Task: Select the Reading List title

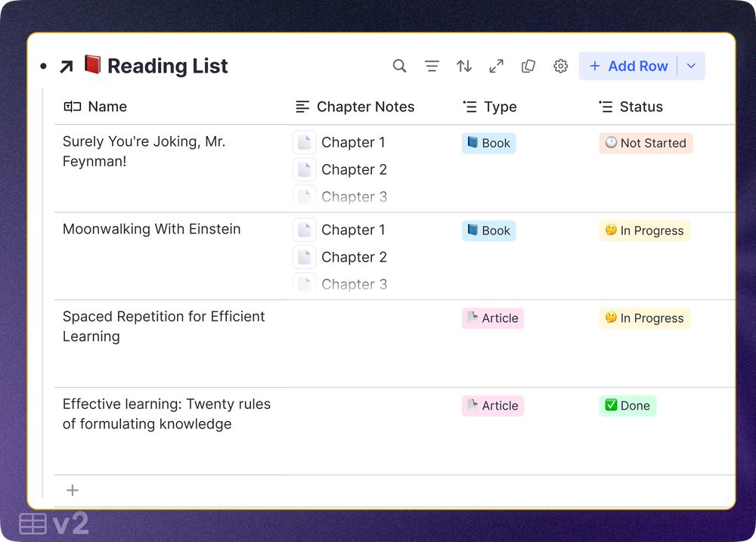Action: (167, 66)
